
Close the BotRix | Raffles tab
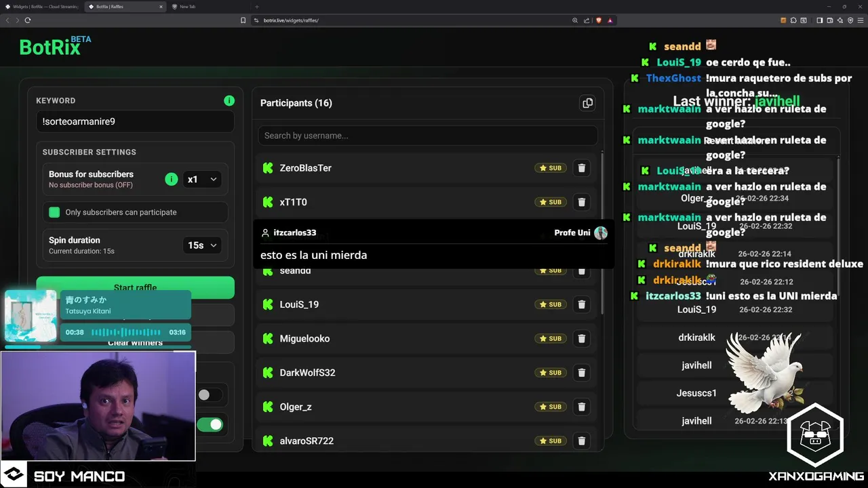161,7
